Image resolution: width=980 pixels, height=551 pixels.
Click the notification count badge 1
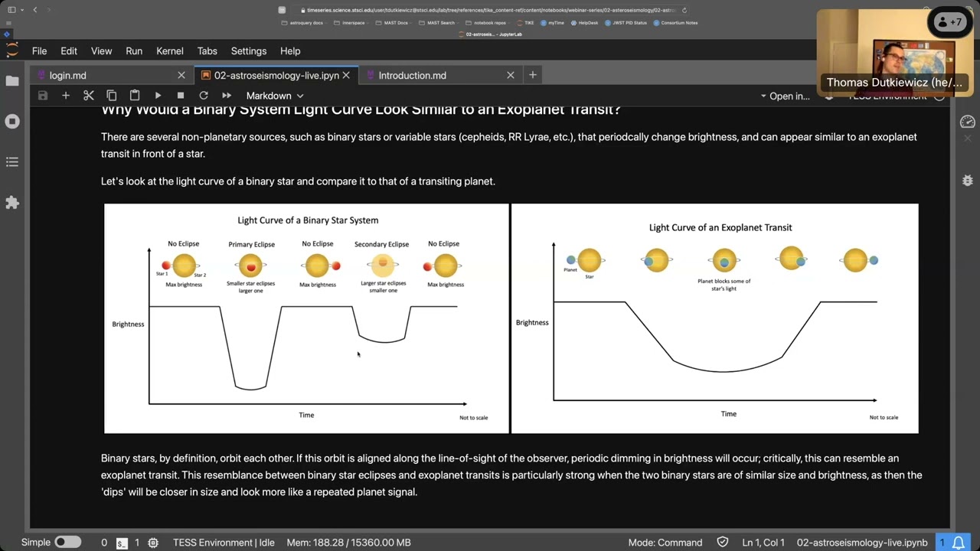coord(942,543)
